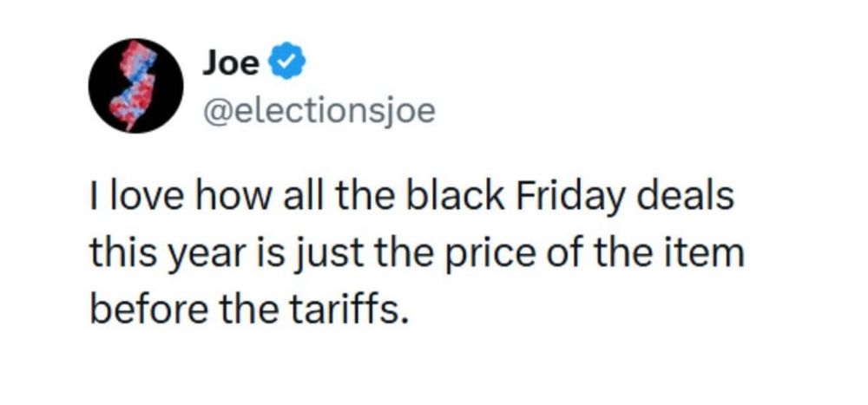Select the display name Joe
868x405 pixels.
(230, 64)
